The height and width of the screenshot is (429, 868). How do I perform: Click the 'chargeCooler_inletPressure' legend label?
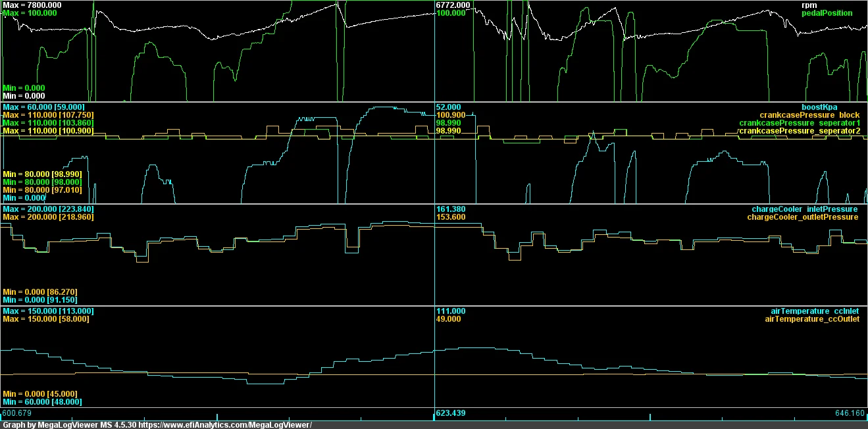[x=805, y=209]
